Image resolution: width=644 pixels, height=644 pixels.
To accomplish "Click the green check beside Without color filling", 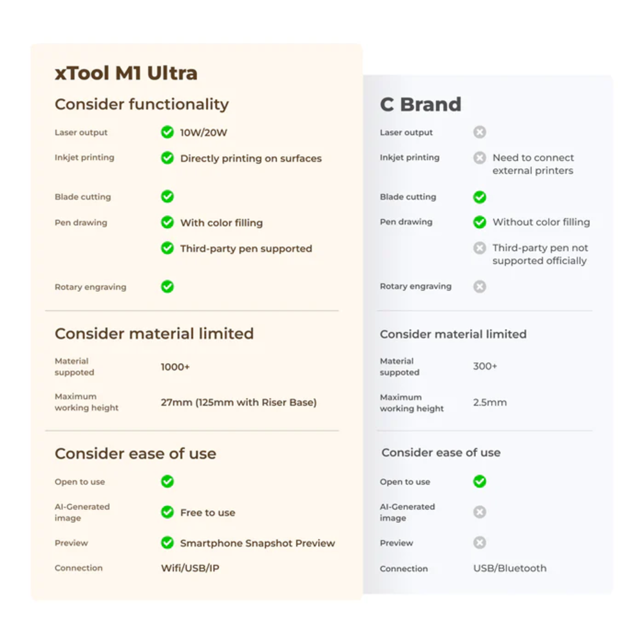I will pyautogui.click(x=480, y=222).
